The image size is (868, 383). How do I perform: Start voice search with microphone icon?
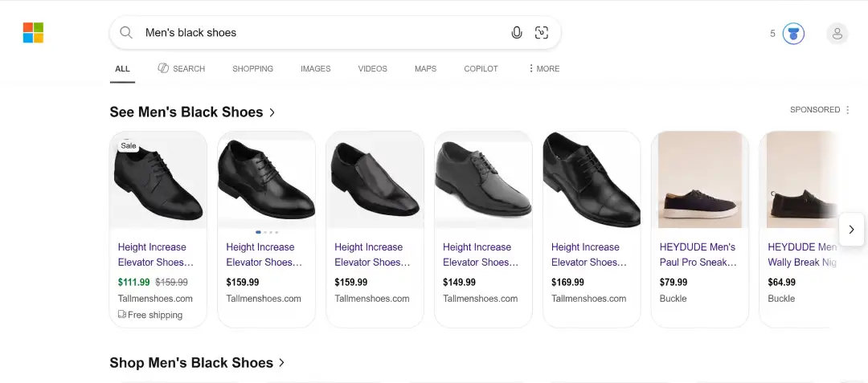pos(517,33)
